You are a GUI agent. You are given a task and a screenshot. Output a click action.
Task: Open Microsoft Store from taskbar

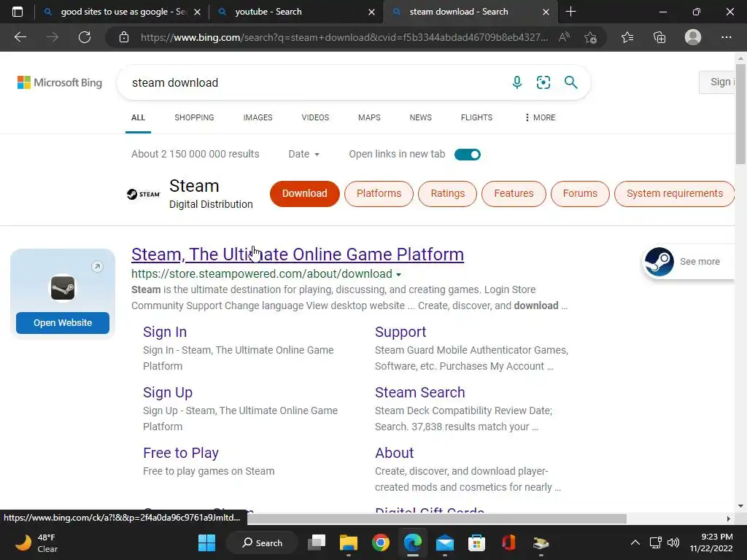[x=476, y=542]
